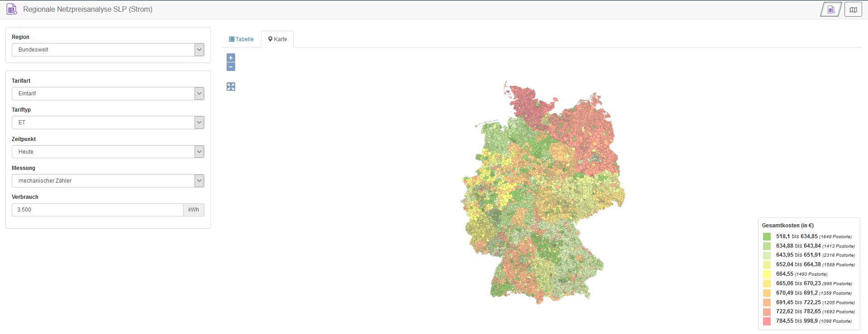
Task: Open report view icon in top right
Action: point(831,9)
